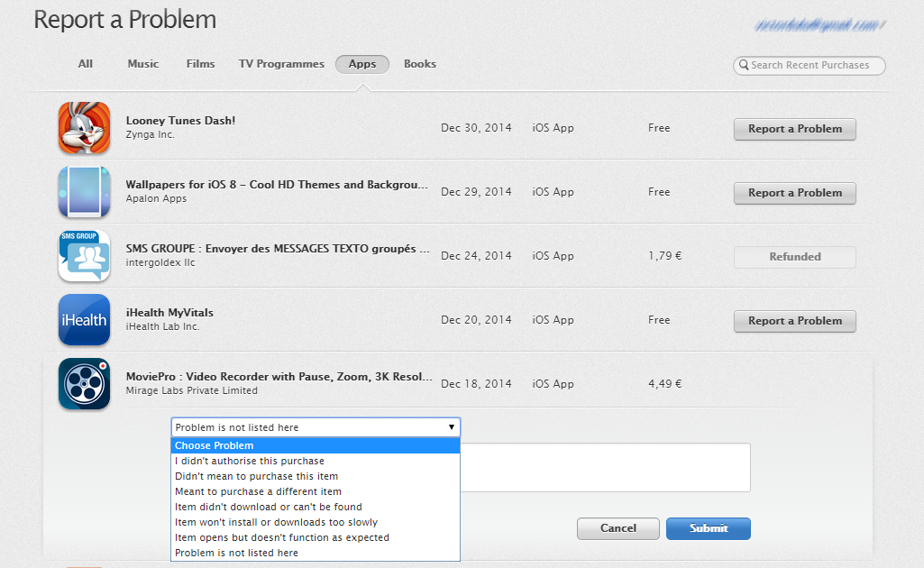924x568 pixels.
Task: Click the Looney Tunes Dash! app icon
Action: 84,128
